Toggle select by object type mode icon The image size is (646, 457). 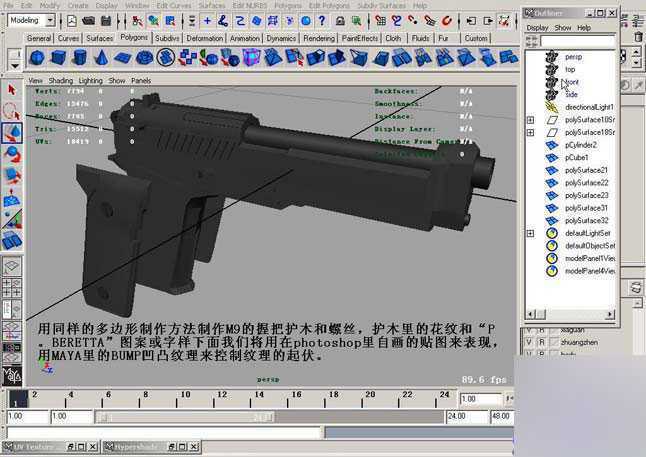(x=154, y=20)
